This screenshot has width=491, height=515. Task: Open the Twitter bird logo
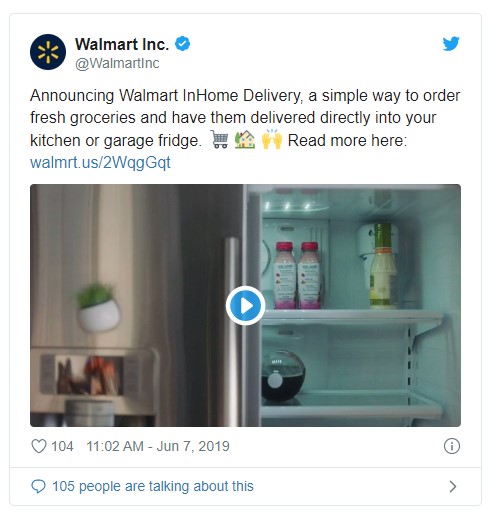click(451, 44)
